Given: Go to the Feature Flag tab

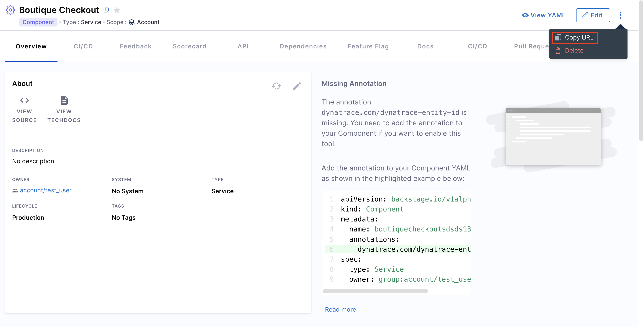Looking at the screenshot, I should tap(368, 46).
